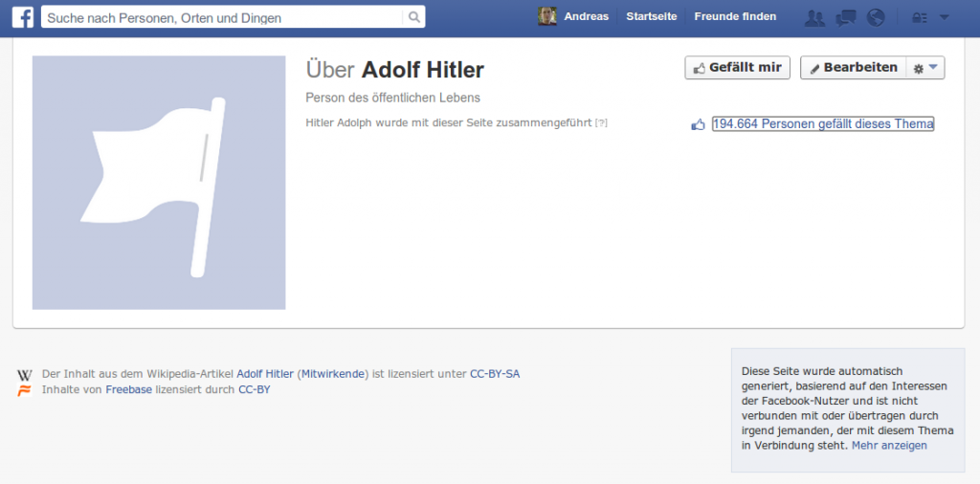Open friend requests icon
980x484 pixels.
click(x=815, y=17)
